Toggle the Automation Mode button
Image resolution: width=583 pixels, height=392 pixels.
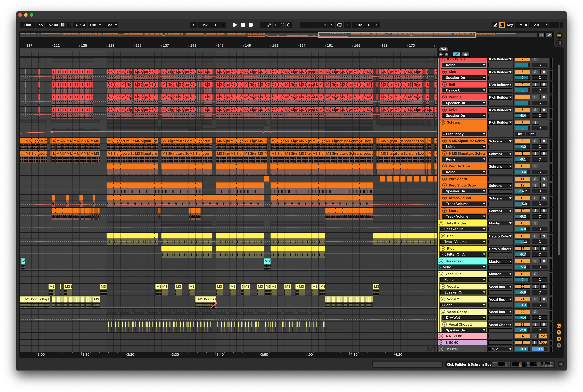point(456,54)
